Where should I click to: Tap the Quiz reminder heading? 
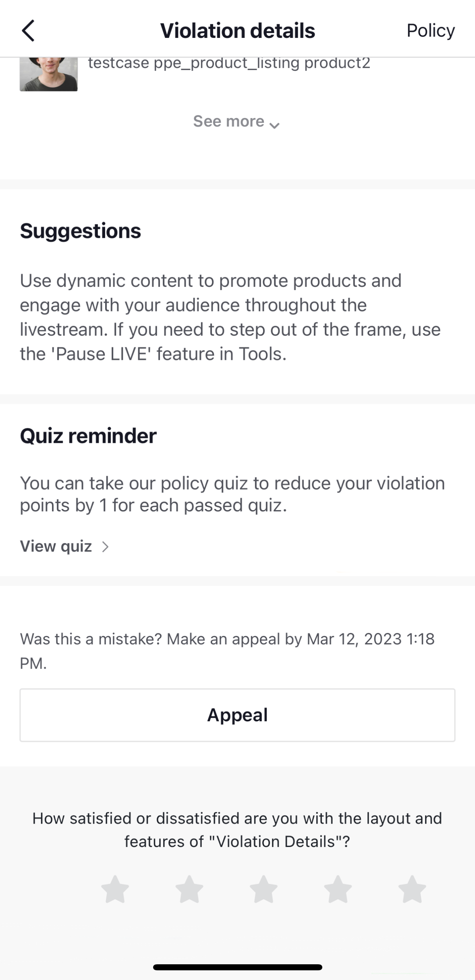pos(88,436)
